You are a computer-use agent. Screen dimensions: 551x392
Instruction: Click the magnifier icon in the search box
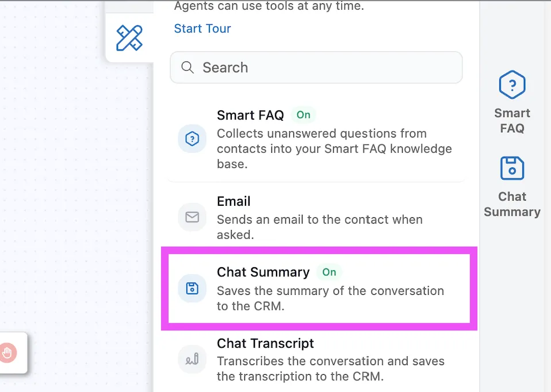[188, 67]
